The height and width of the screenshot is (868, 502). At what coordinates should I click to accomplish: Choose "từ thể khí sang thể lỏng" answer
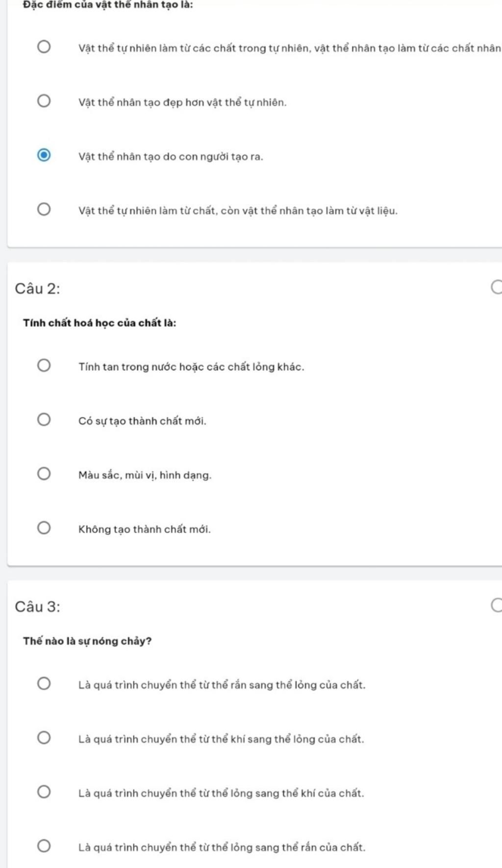click(x=44, y=738)
